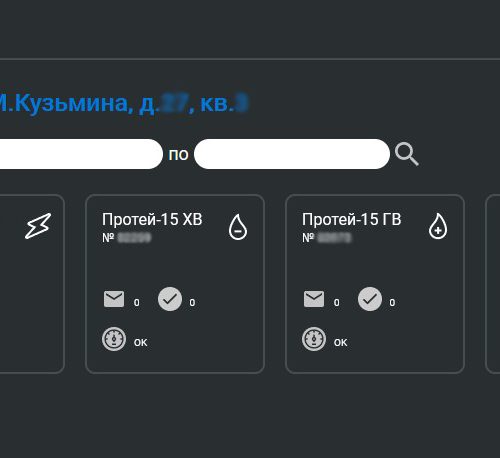Screen dimensions: 500x458
Task: Click gauge status icon on Протей-15 ГВ card
Action: pos(314,339)
